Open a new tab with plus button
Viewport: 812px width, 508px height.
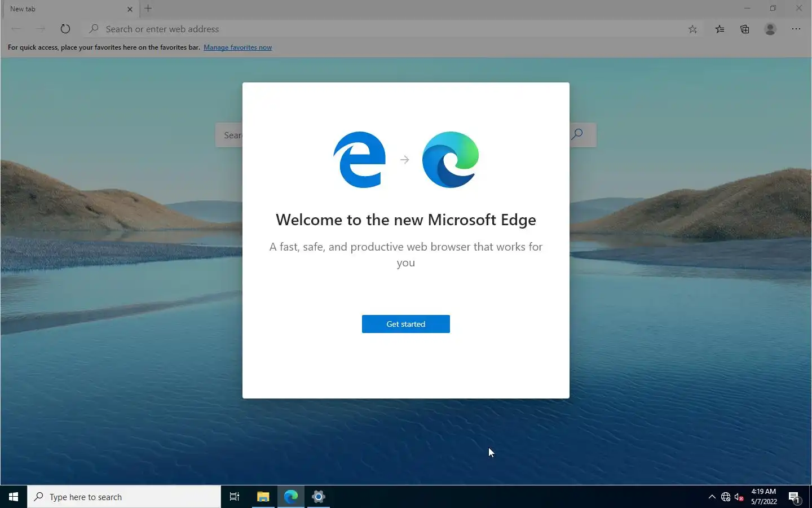click(148, 8)
